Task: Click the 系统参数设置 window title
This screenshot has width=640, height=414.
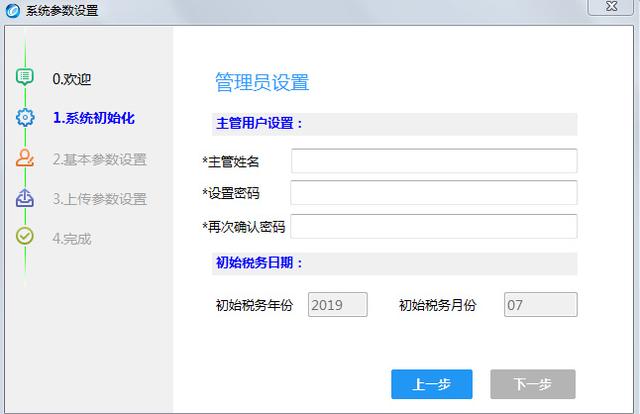Action: coord(62,10)
